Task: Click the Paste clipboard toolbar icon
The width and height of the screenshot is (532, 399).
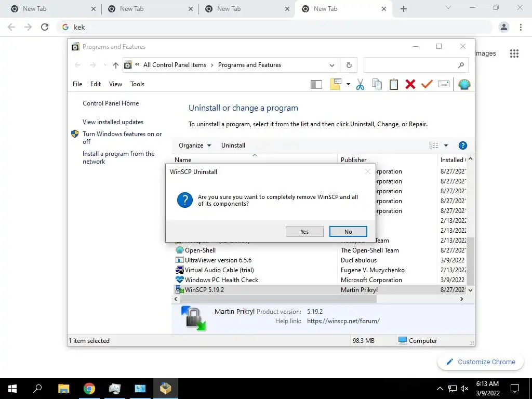Action: click(x=394, y=84)
